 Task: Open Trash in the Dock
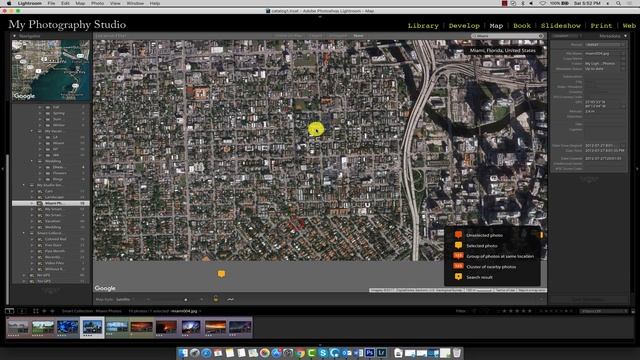(x=457, y=353)
